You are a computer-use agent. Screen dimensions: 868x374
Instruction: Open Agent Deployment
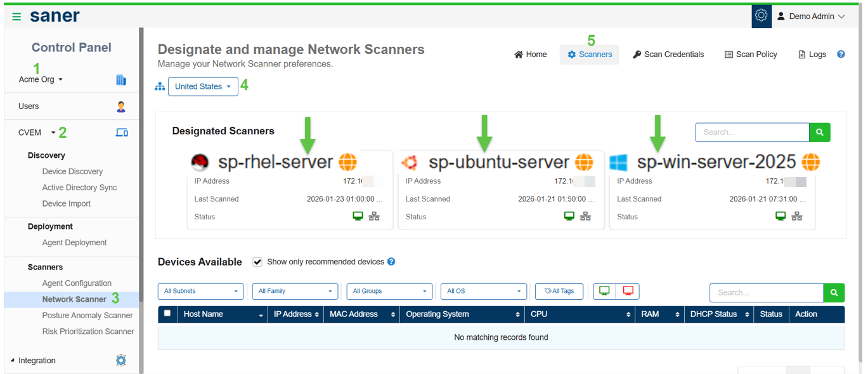(x=74, y=242)
